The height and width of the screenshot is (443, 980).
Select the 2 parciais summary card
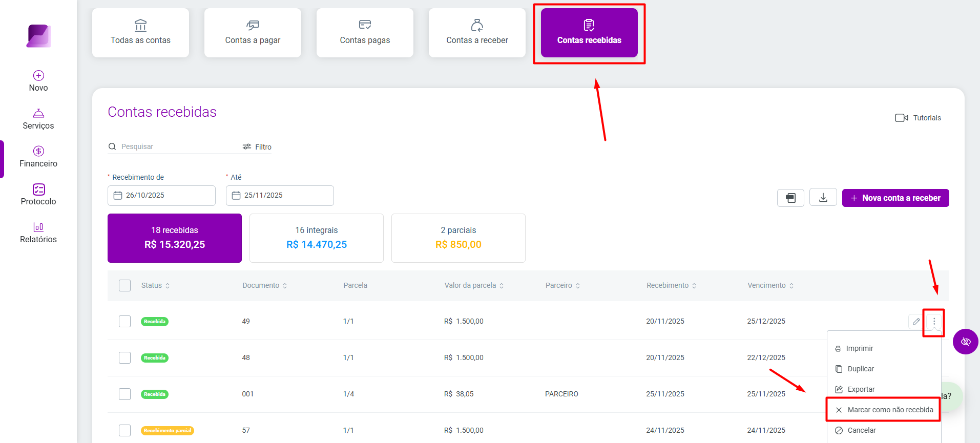click(x=458, y=238)
